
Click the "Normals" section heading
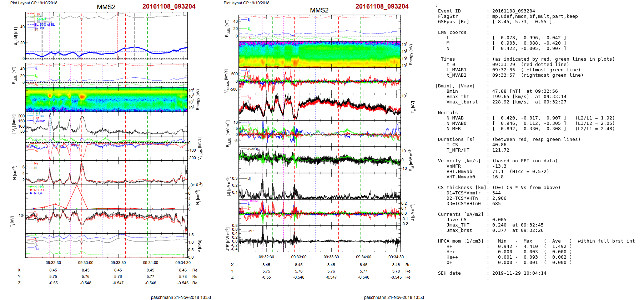tap(448, 113)
